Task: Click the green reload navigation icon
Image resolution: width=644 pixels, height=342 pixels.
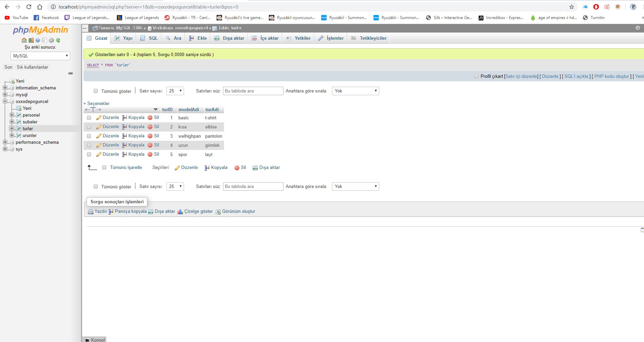Action: [x=58, y=40]
